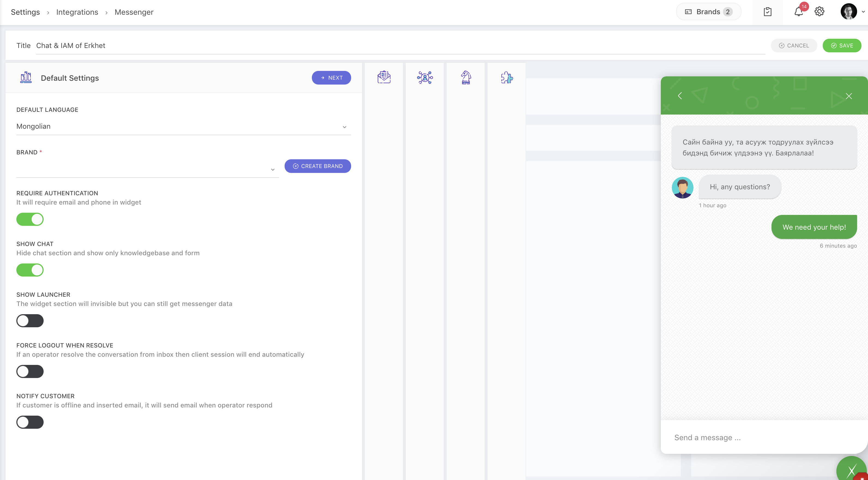Open the envelope step icon tab
The height and width of the screenshot is (480, 868).
pos(384,77)
